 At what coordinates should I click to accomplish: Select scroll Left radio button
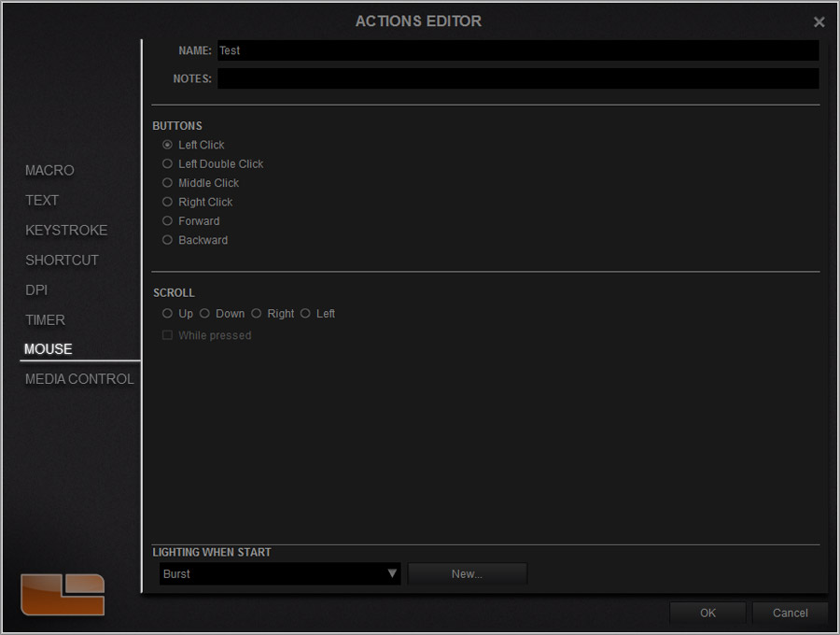click(x=305, y=313)
